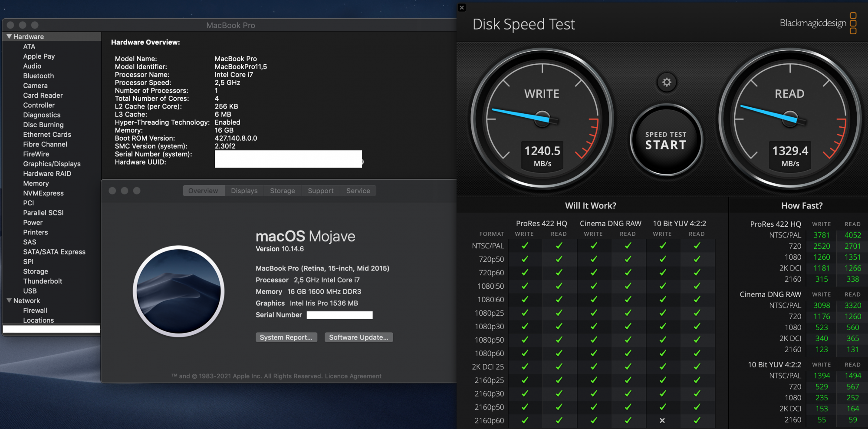
Task: Click ProRes 422 HQ NTSC/PAL write value 3781
Action: [x=822, y=235]
